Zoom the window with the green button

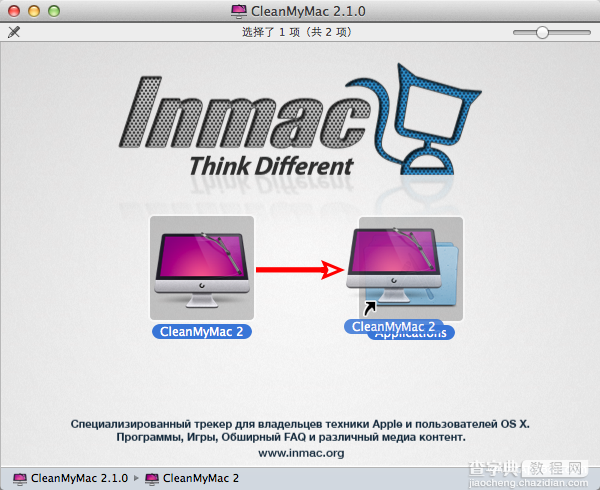coord(54,11)
